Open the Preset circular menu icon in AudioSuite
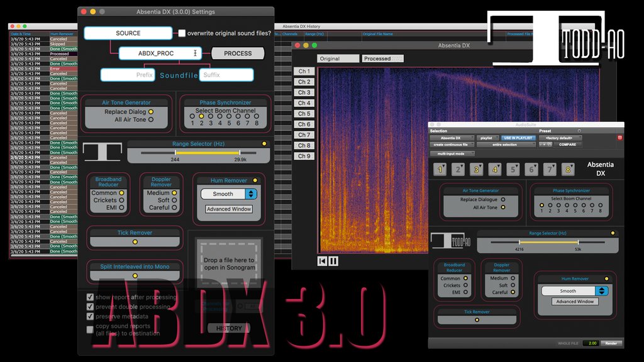 [579, 131]
